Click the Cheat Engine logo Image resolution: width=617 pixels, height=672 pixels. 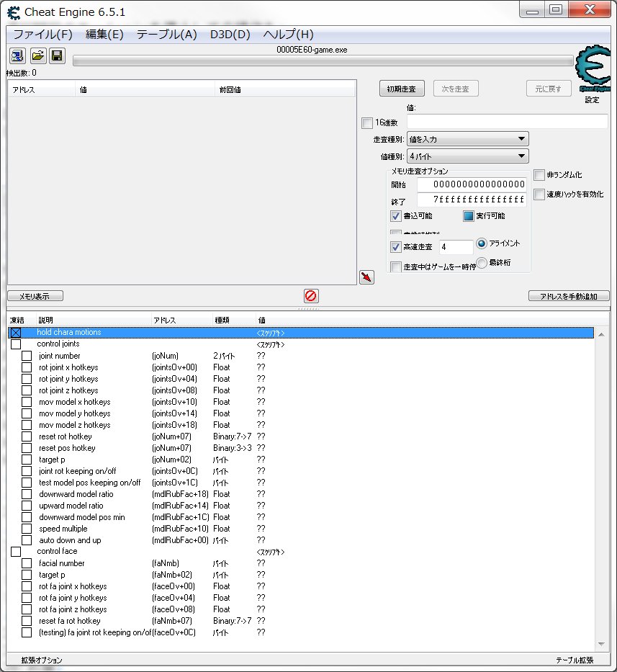[593, 68]
